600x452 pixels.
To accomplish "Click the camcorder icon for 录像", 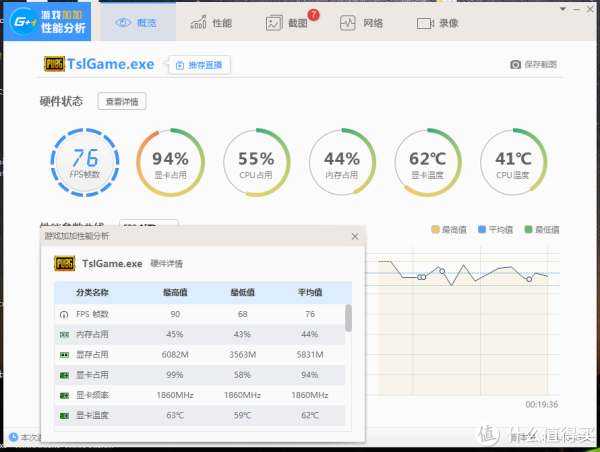I will [x=425, y=23].
